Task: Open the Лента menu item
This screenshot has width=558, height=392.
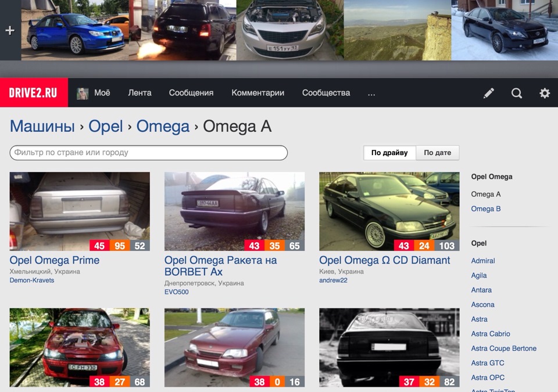Action: [x=139, y=93]
